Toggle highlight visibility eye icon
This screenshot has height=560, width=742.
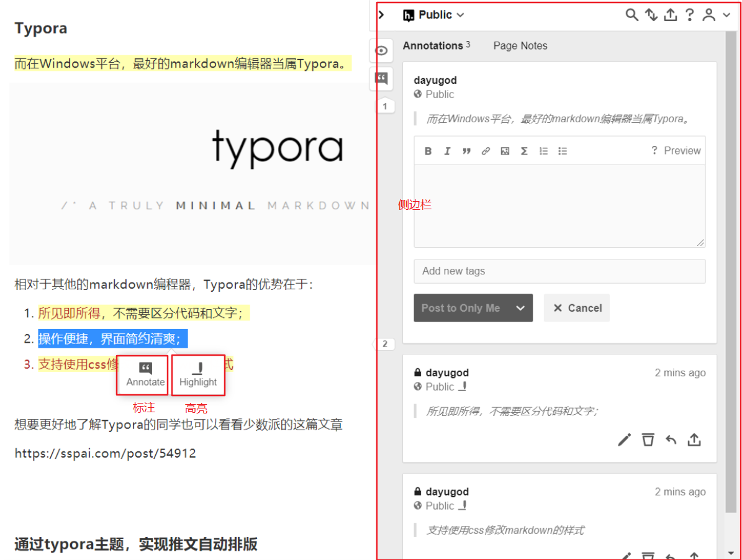point(381,51)
